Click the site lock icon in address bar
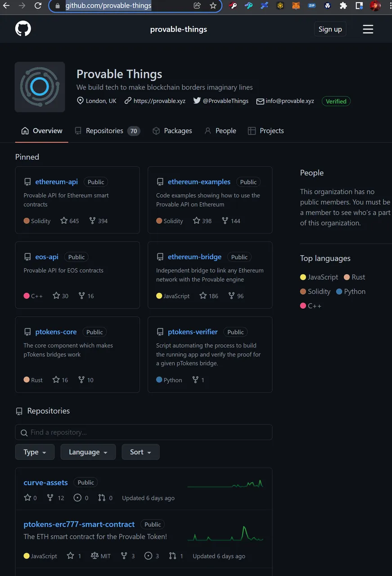Viewport: 392px width, 576px height. pos(57,6)
